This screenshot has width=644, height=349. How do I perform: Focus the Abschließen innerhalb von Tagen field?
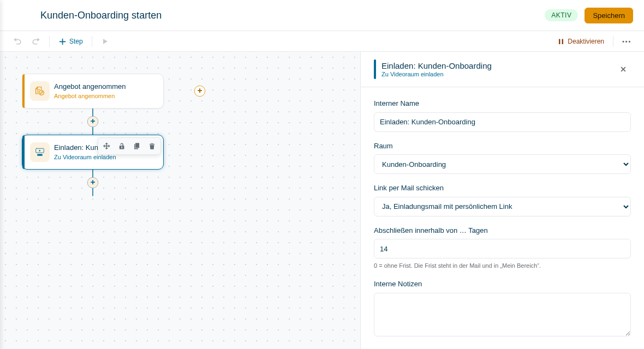click(502, 249)
